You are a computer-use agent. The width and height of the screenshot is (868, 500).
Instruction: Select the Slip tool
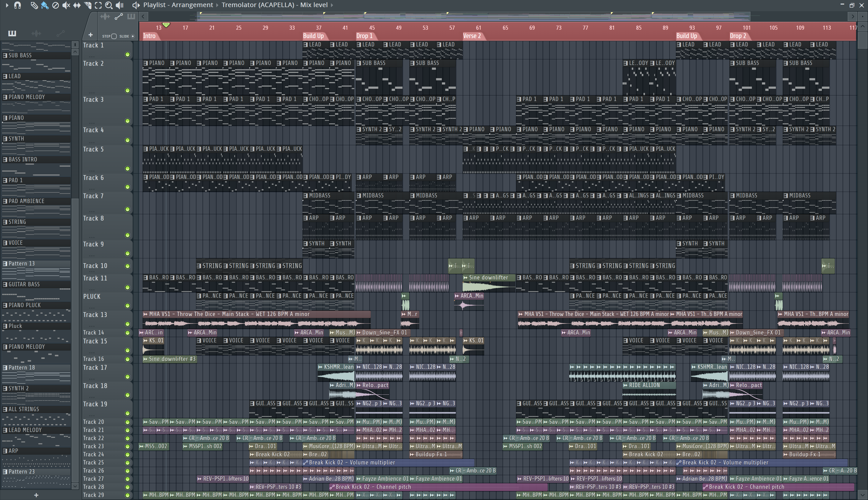77,5
